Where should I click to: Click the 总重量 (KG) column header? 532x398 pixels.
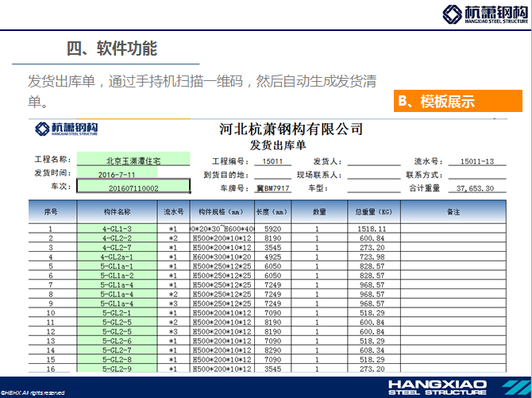click(x=374, y=212)
